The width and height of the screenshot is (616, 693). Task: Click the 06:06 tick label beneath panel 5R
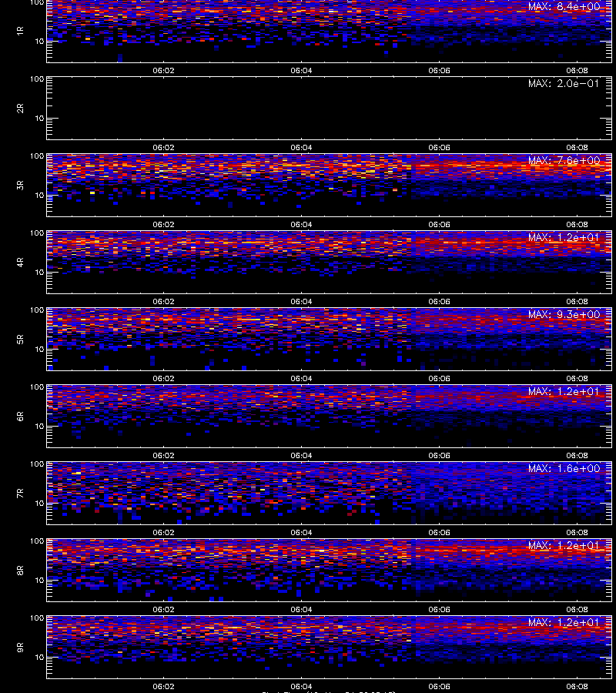[x=439, y=379]
